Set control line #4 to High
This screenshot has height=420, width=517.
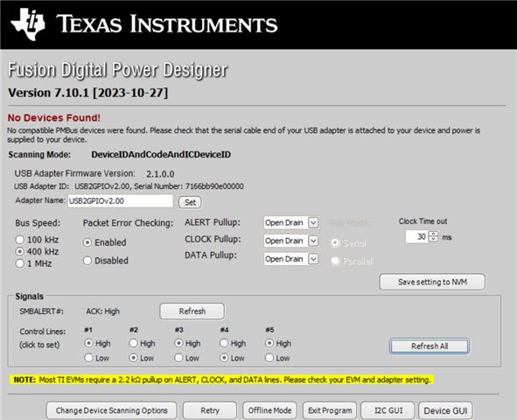(x=224, y=343)
